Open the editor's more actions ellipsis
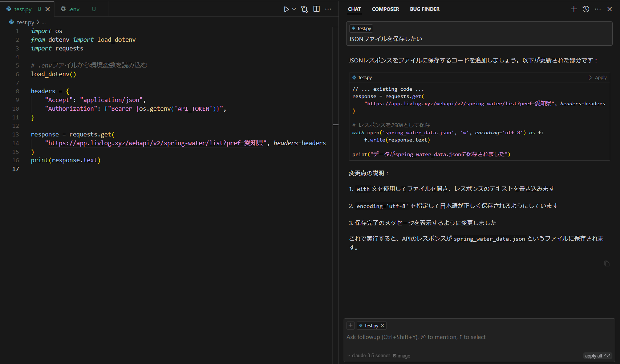The image size is (620, 364). [328, 9]
